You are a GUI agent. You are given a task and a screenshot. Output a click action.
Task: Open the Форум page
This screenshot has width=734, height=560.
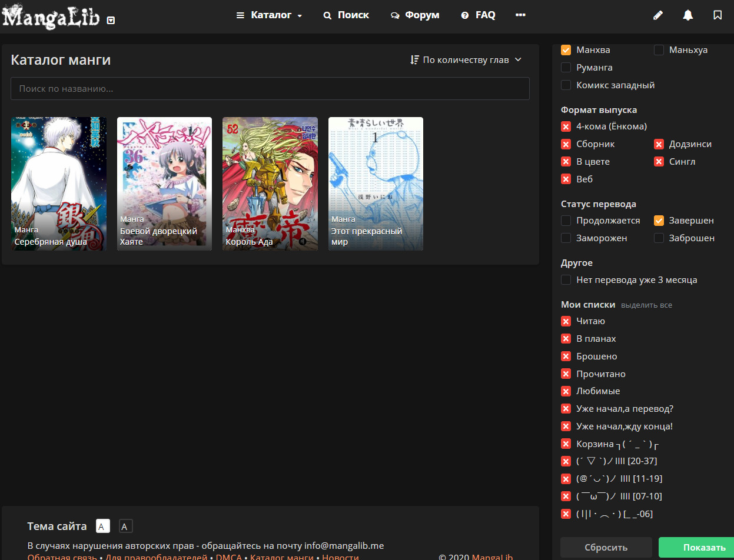415,15
